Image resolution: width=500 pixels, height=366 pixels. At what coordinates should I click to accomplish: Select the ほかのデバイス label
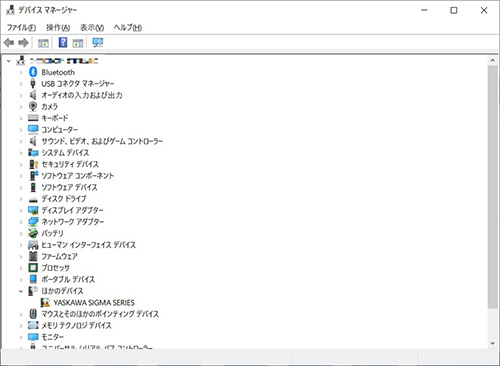point(62,291)
